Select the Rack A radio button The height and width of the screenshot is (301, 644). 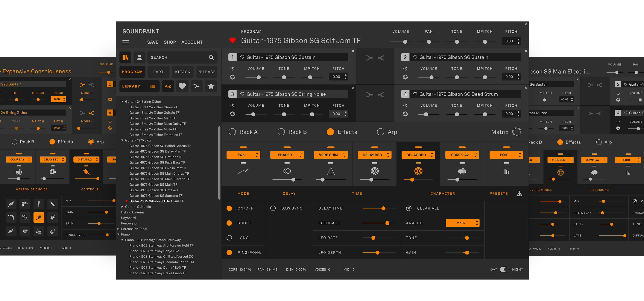click(x=232, y=132)
